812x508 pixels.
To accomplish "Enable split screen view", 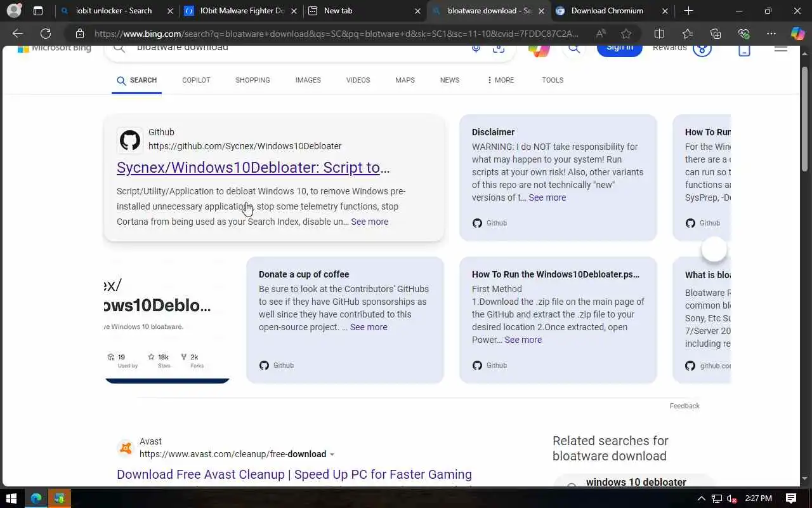I will [x=659, y=34].
